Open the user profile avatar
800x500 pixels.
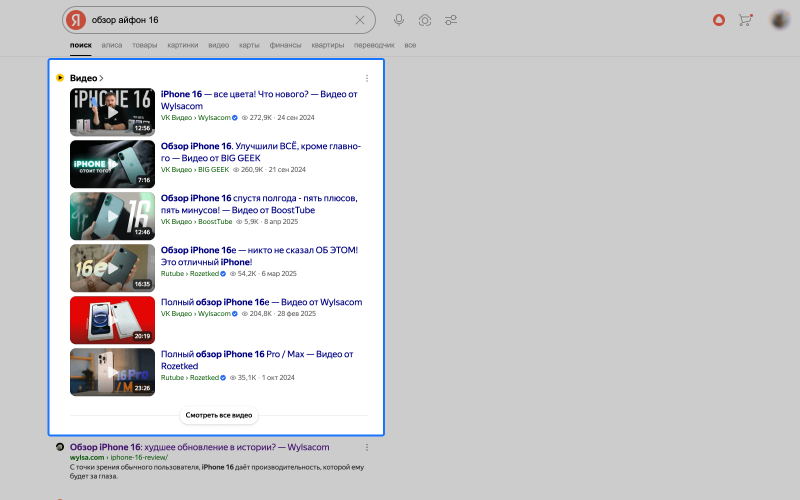click(x=779, y=20)
